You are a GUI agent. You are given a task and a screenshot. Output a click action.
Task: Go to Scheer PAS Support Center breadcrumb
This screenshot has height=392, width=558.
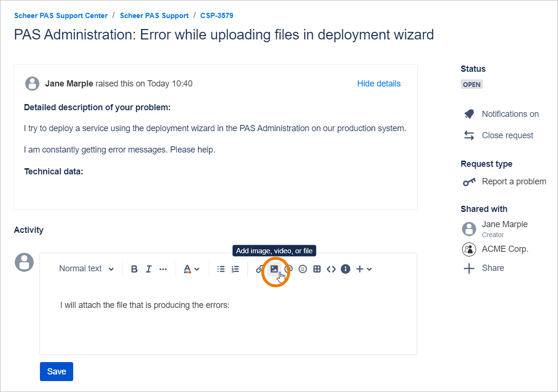[61, 16]
